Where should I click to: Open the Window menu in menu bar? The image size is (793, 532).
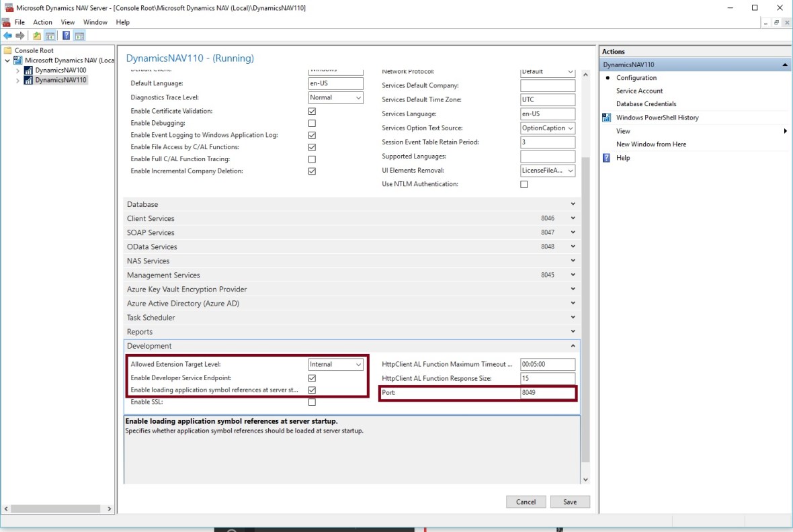coord(95,22)
